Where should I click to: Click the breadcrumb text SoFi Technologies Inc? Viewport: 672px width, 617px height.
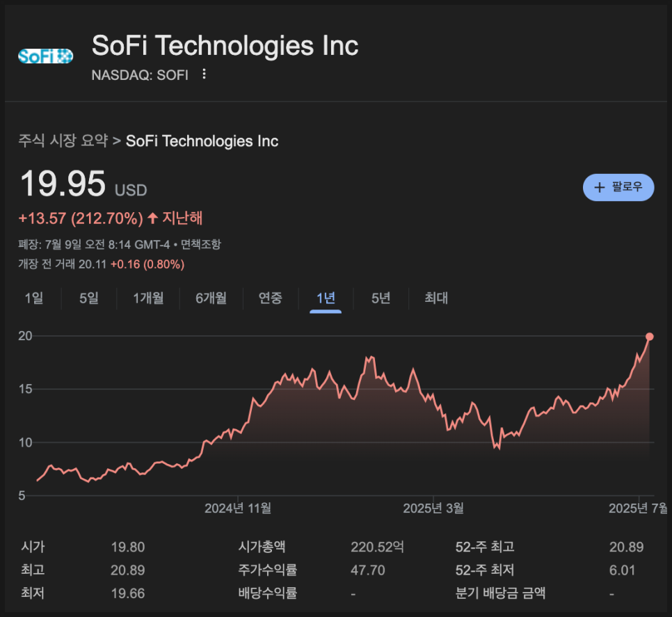(x=202, y=141)
